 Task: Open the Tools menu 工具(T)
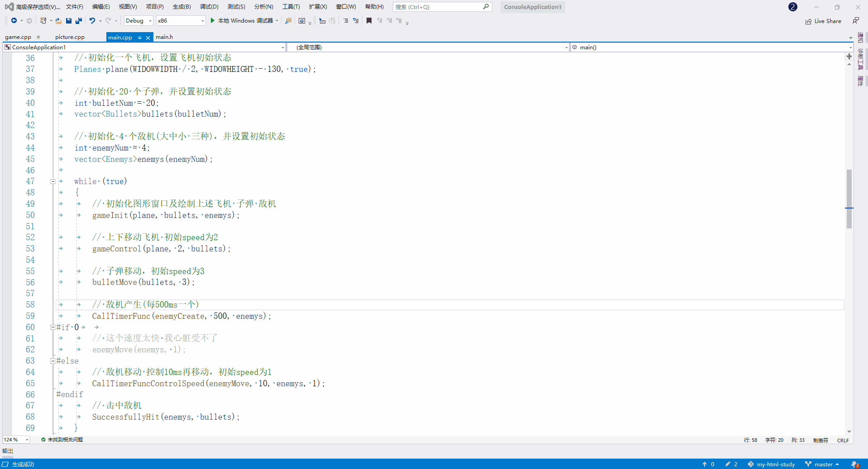291,7
